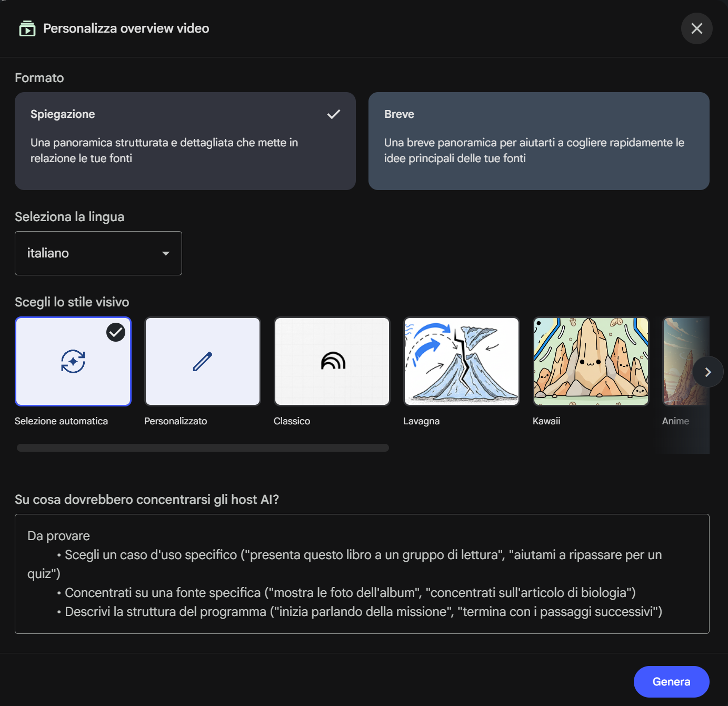The height and width of the screenshot is (706, 728).
Task: Select the Lavagna volcano sketch style
Action: pos(461,362)
